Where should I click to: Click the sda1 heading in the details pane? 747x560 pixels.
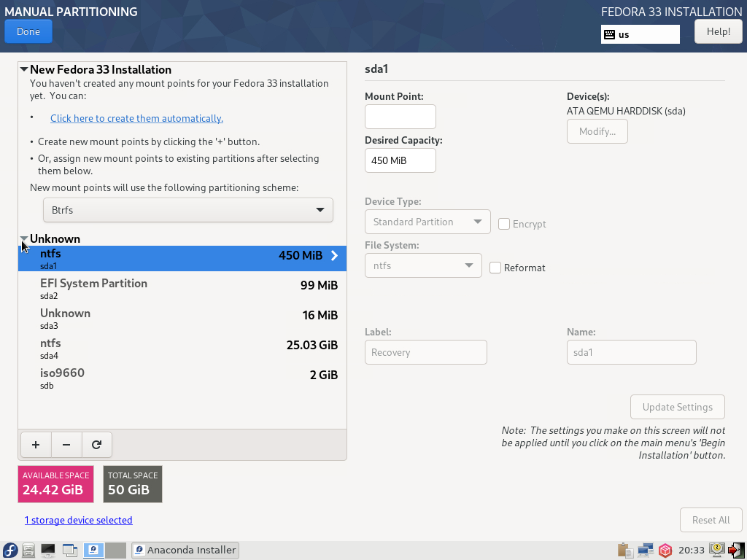[376, 69]
